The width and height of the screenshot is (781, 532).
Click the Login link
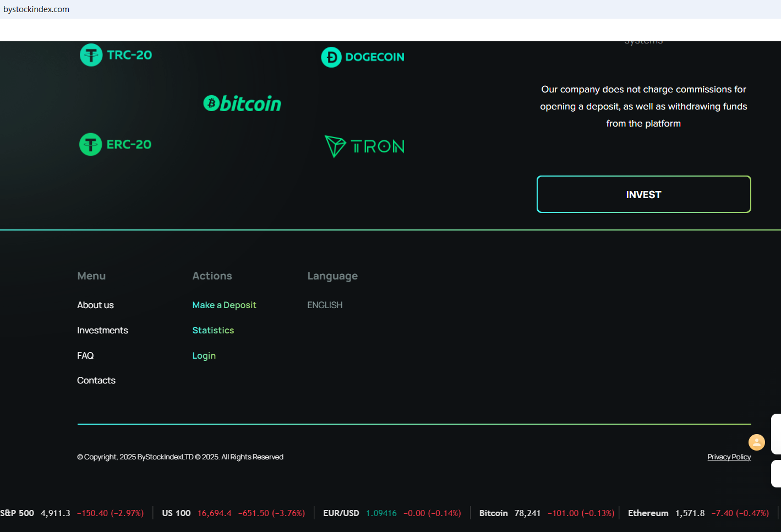coord(204,356)
